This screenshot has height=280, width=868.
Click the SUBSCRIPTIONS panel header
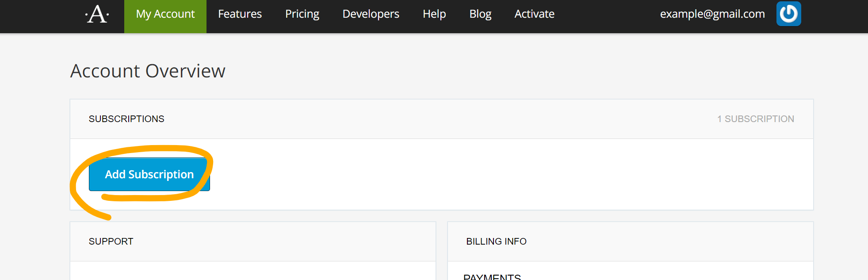pos(126,119)
